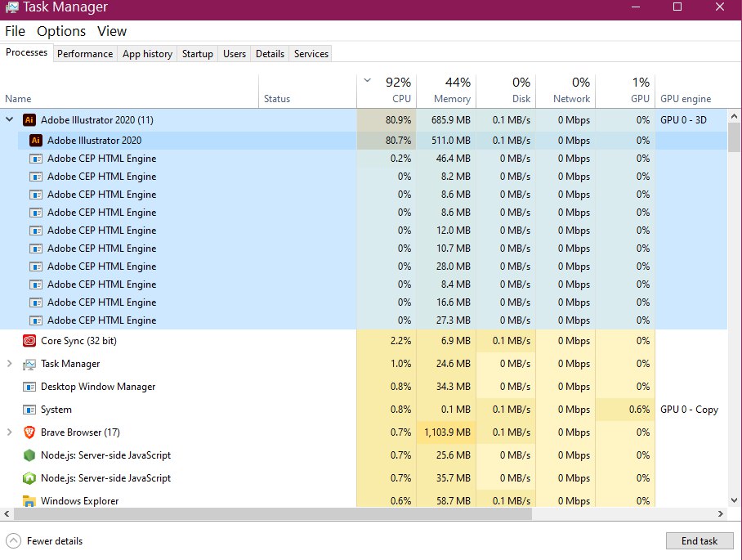Sort by the GPU column header
742x560 pixels.
point(625,91)
